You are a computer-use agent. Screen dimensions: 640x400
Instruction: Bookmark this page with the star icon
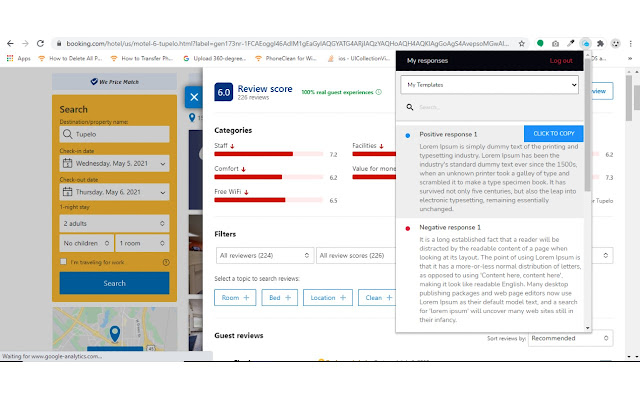pos(521,43)
